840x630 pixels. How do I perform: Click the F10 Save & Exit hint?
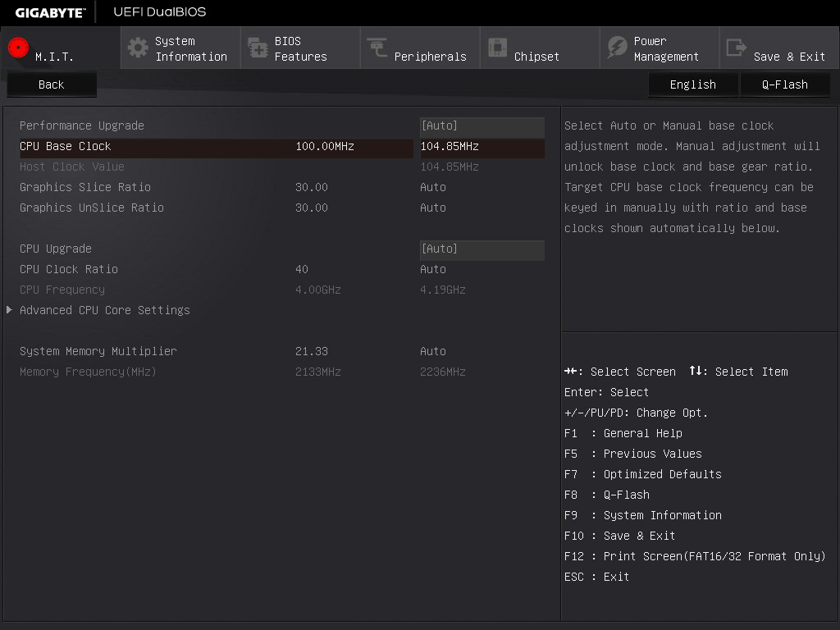click(620, 536)
